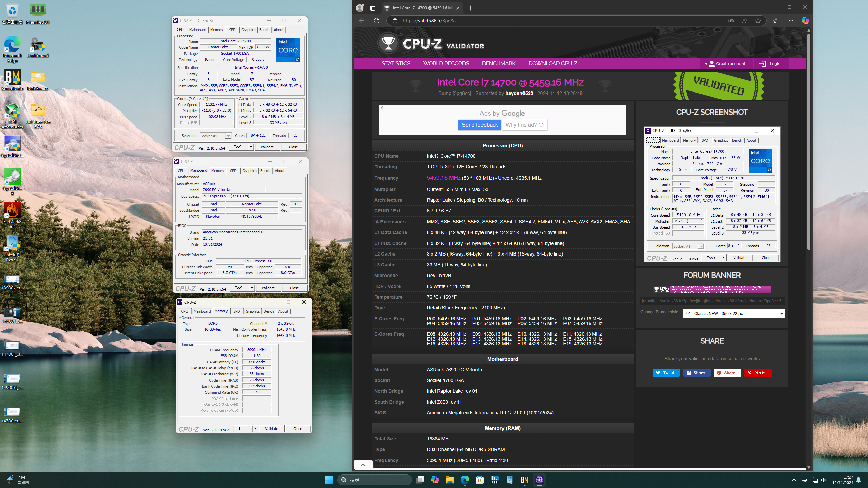Click the ad back arrow icon
The width and height of the screenshot is (868, 488).
pos(383,108)
